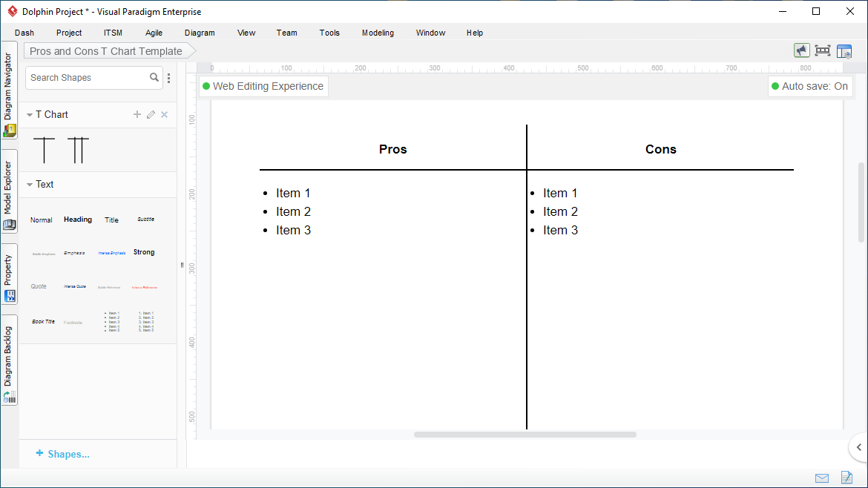Select Item 2 under the Cons column
Screen dimensions: 868x488
tap(560, 212)
